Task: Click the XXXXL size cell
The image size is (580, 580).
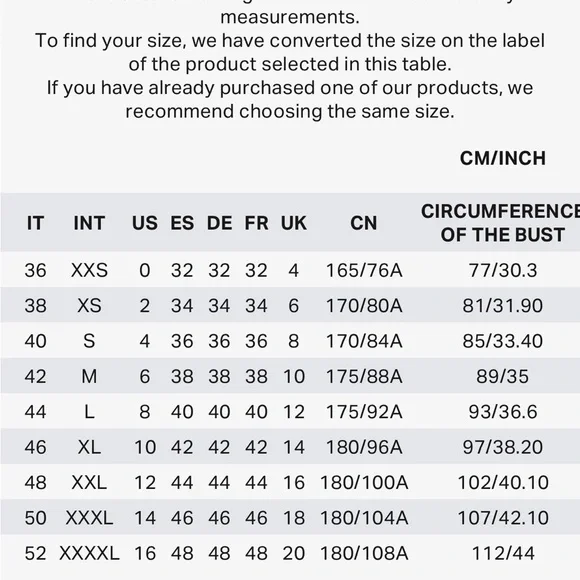Action: point(89,553)
